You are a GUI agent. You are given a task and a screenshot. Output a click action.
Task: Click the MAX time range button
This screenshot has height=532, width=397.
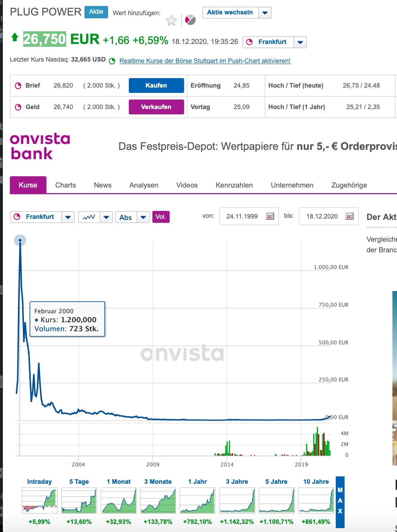click(340, 502)
